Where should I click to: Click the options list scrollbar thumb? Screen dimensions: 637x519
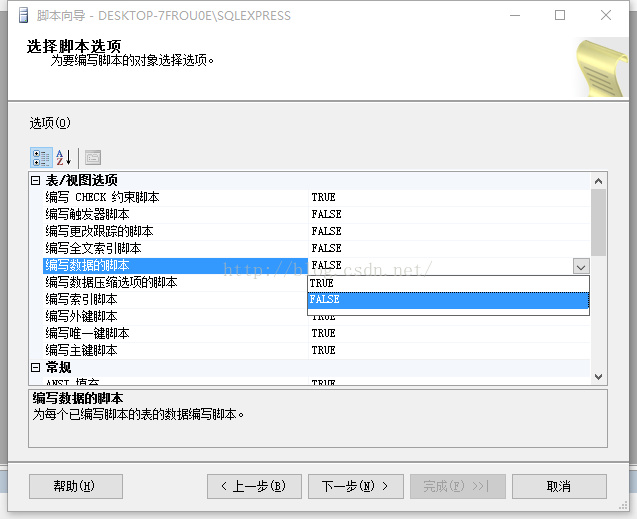pyautogui.click(x=598, y=223)
